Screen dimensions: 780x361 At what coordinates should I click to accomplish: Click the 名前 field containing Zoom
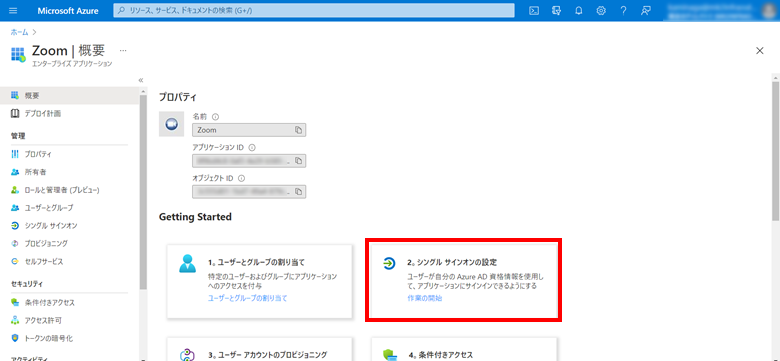tap(249, 130)
